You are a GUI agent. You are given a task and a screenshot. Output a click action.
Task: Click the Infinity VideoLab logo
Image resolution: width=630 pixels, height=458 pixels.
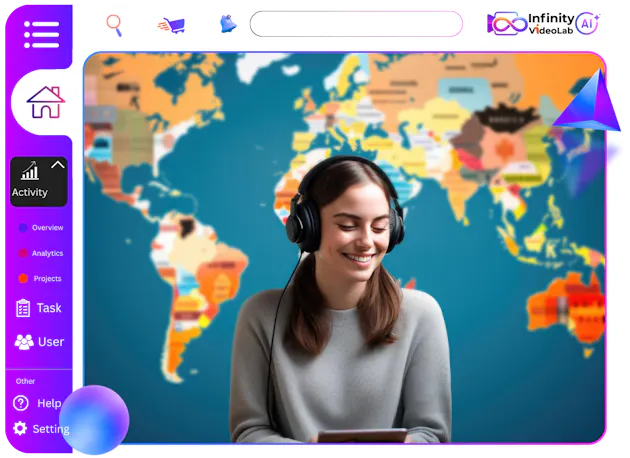[532, 23]
